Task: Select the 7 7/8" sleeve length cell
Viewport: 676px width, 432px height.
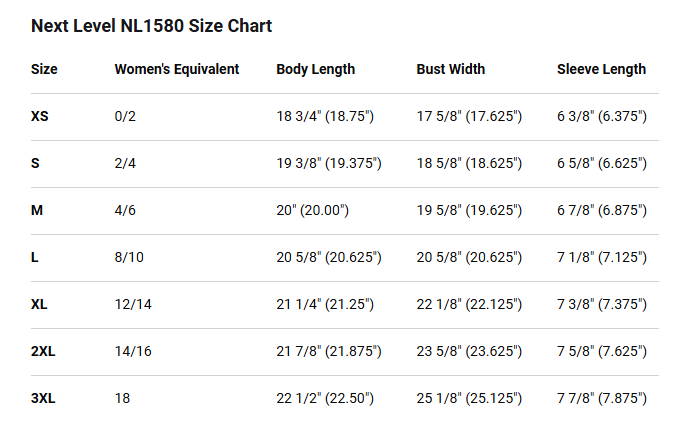Action: click(x=602, y=398)
